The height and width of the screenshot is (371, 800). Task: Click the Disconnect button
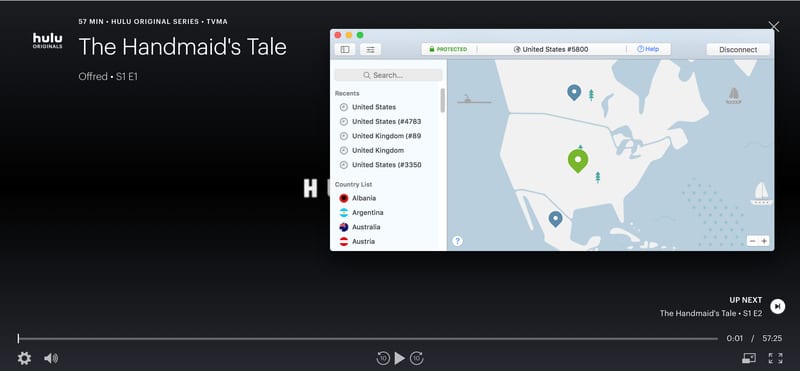pyautogui.click(x=738, y=50)
